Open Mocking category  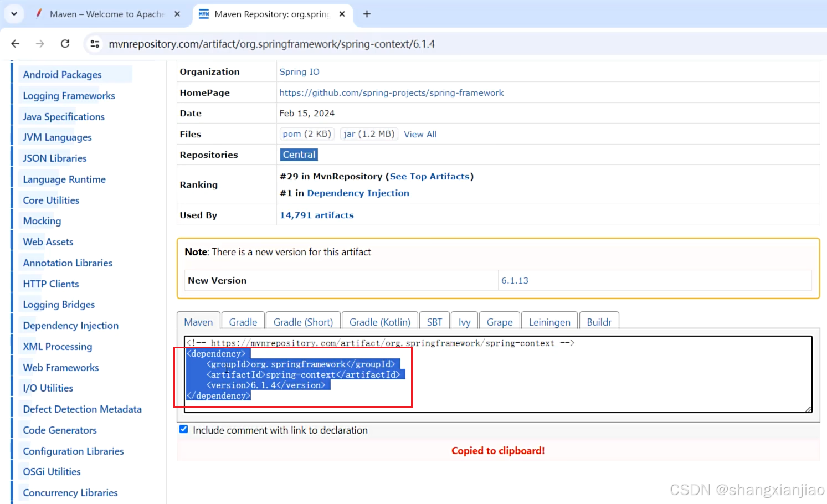[42, 221]
